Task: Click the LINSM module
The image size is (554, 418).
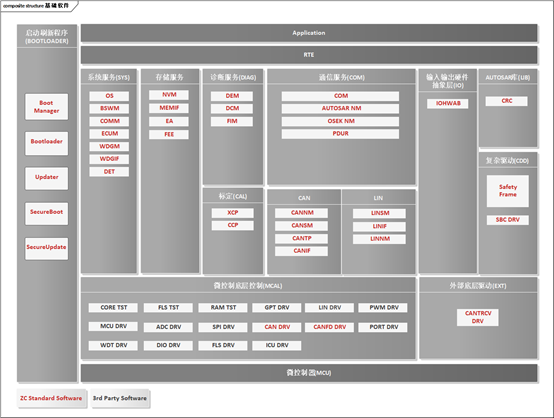Action: [379, 213]
